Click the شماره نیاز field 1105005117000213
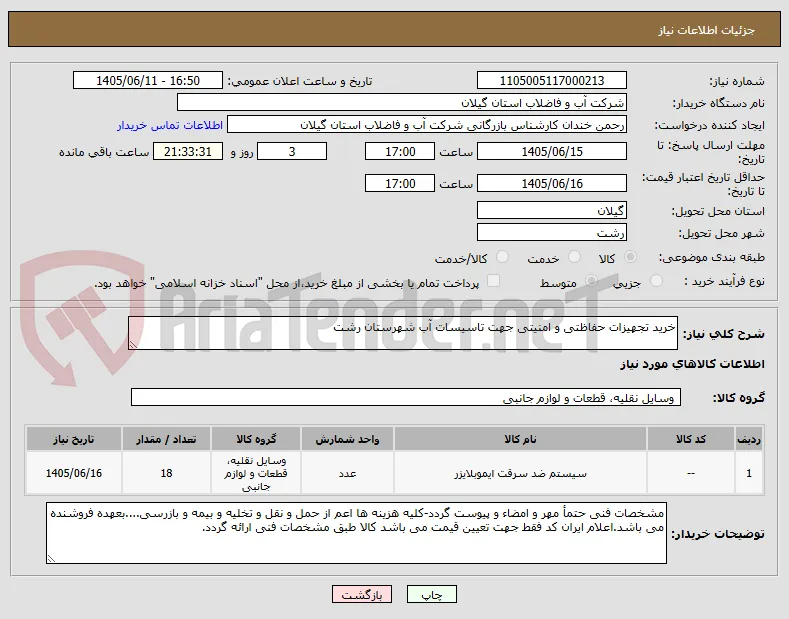The height and width of the screenshot is (619, 789). coord(551,81)
